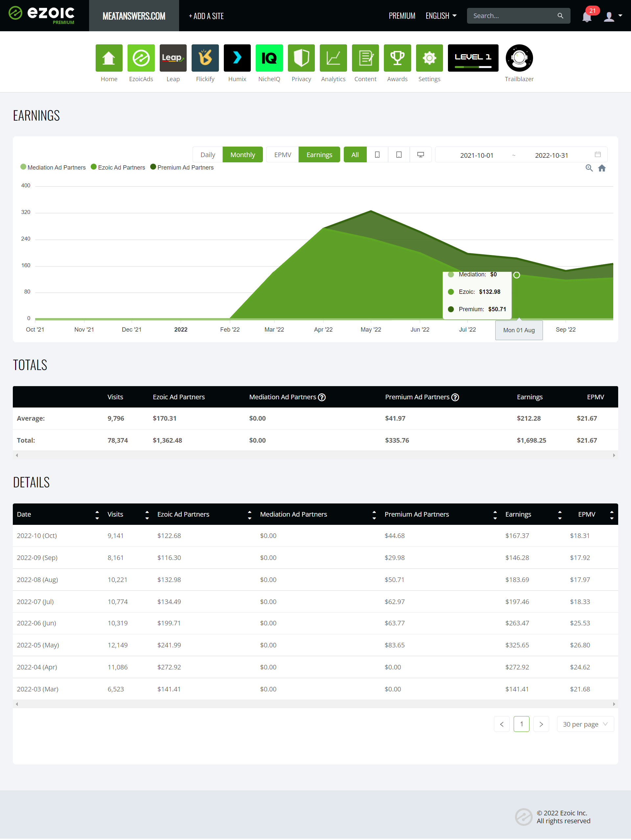Viewport: 631px width, 840px height.
Task: Open the English language dropdown
Action: 441,16
